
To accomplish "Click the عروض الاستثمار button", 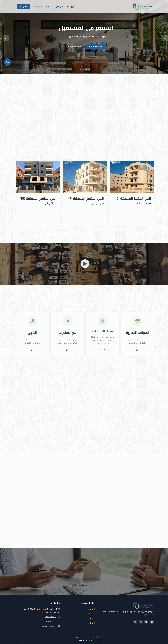I will click(96, 46).
